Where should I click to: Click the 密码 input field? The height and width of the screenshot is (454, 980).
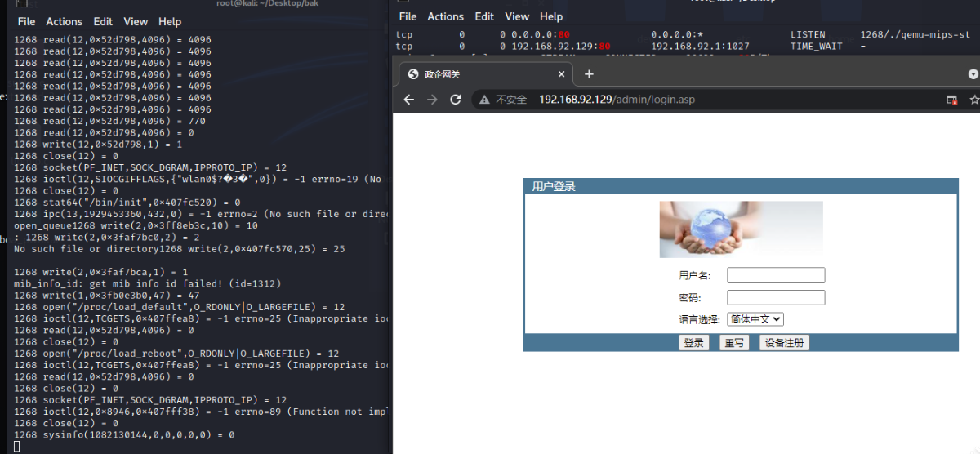[776, 297]
